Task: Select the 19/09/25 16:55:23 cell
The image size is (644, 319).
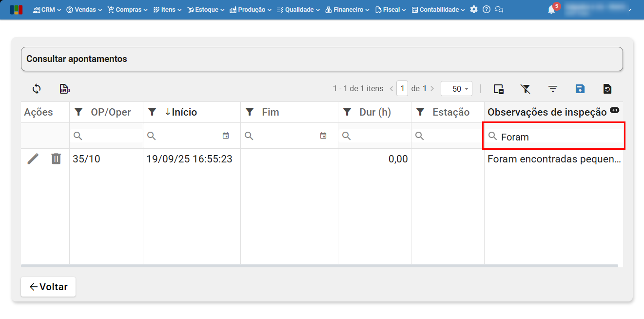Action: click(192, 159)
